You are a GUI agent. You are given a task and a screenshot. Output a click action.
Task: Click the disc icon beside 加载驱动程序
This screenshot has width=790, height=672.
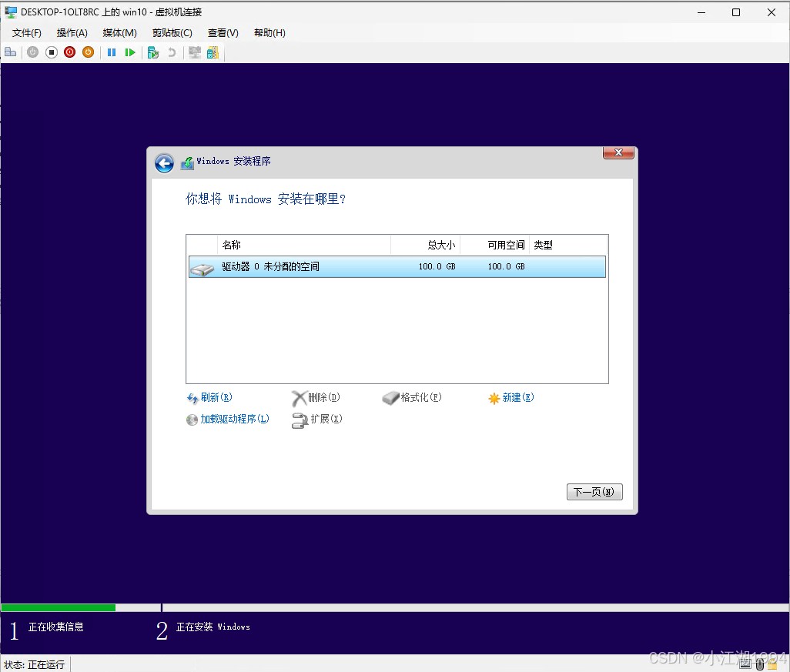coord(192,420)
